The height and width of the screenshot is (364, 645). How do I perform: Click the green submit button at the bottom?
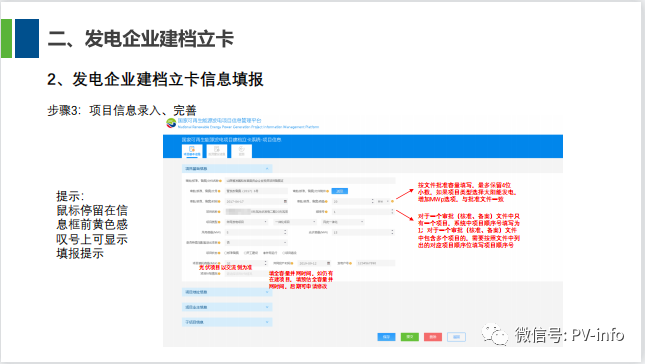410,337
